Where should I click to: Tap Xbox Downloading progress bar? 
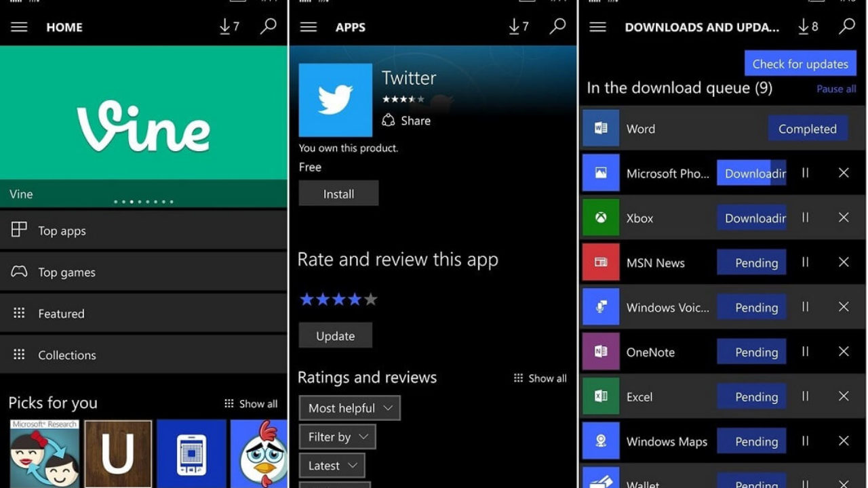coord(752,218)
